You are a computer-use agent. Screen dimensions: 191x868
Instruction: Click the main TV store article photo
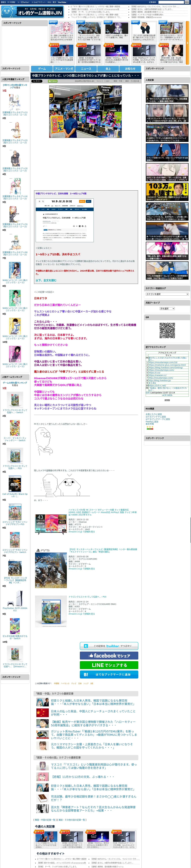(x=85, y=112)
